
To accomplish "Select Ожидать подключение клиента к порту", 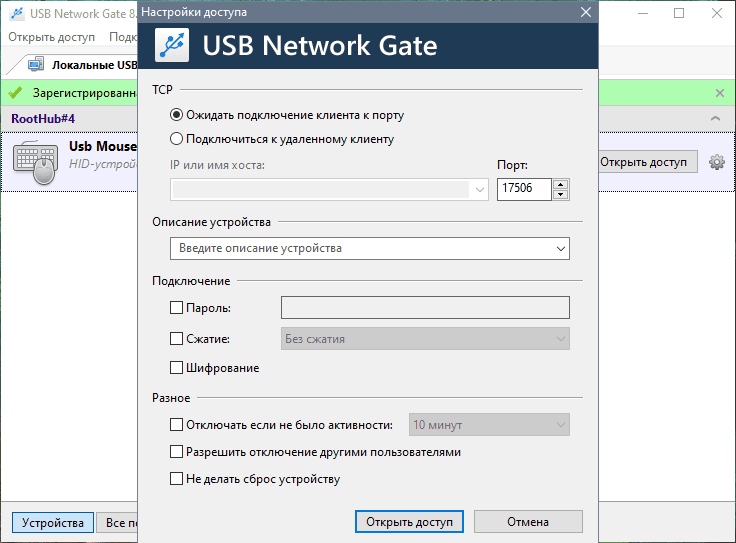I will [177, 115].
